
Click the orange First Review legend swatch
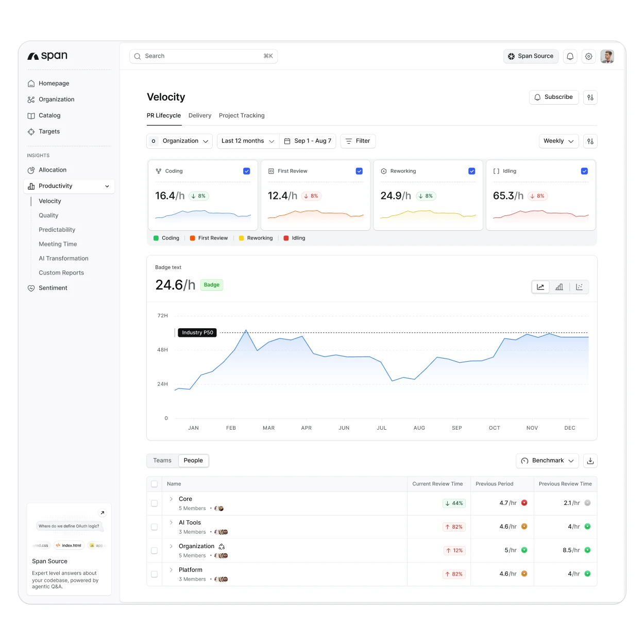coord(192,238)
